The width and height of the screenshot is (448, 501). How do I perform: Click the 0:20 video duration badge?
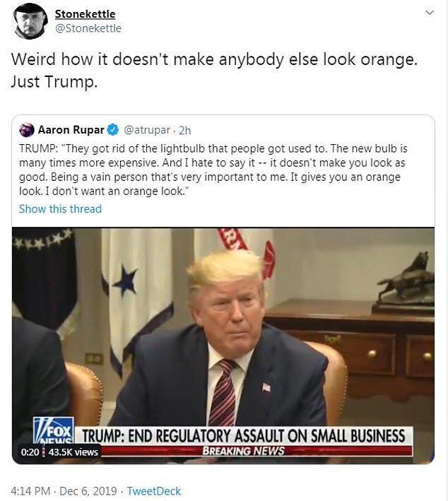tap(30, 452)
